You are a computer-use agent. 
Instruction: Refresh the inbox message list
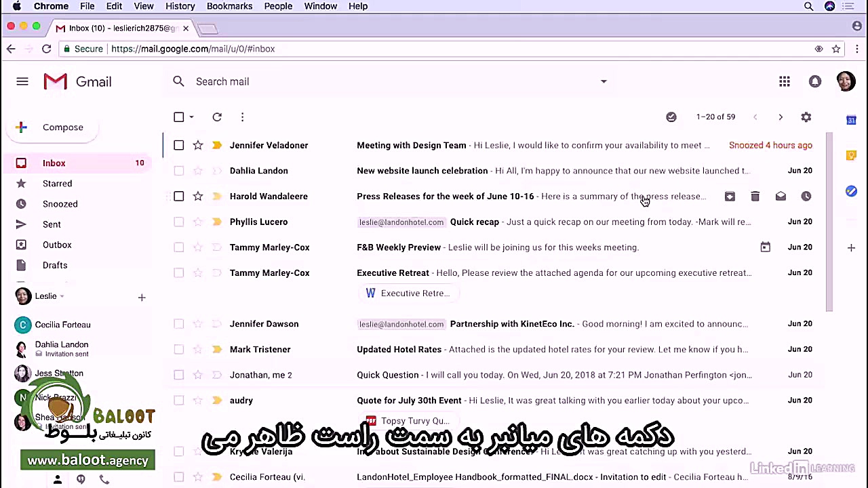(x=216, y=117)
